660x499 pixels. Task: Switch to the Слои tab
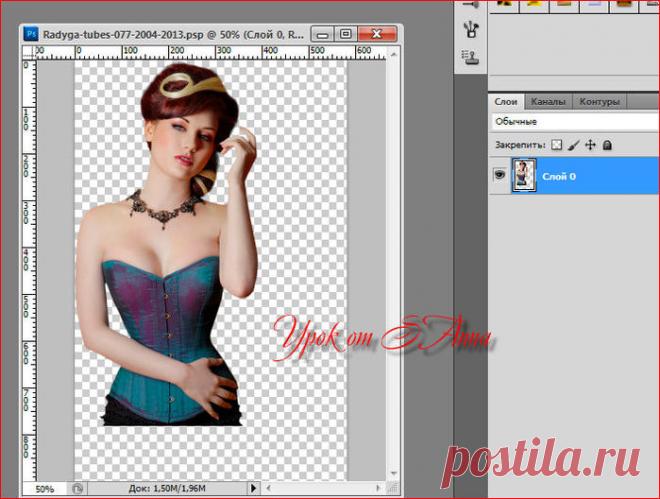point(506,102)
